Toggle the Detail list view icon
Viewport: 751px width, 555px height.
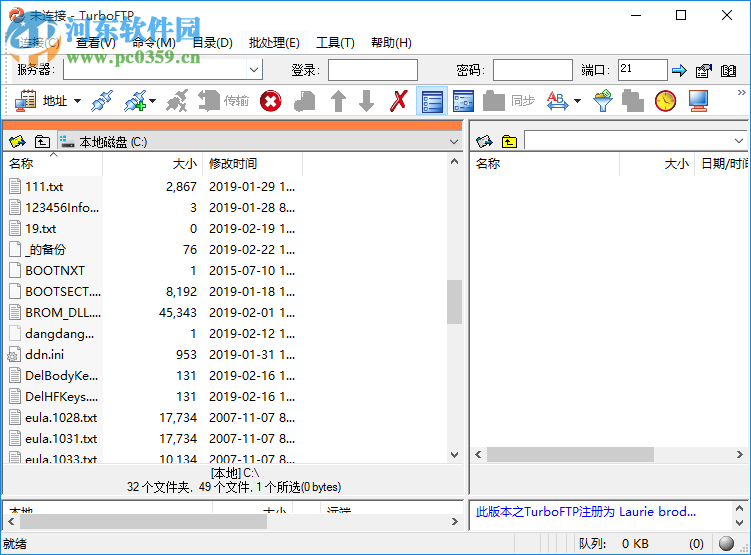pyautogui.click(x=432, y=101)
